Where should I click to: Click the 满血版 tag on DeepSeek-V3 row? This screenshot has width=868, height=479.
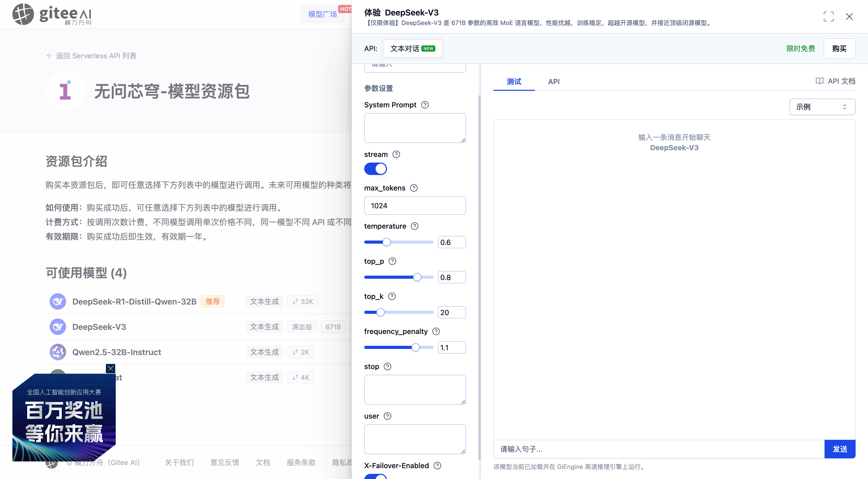tap(301, 326)
